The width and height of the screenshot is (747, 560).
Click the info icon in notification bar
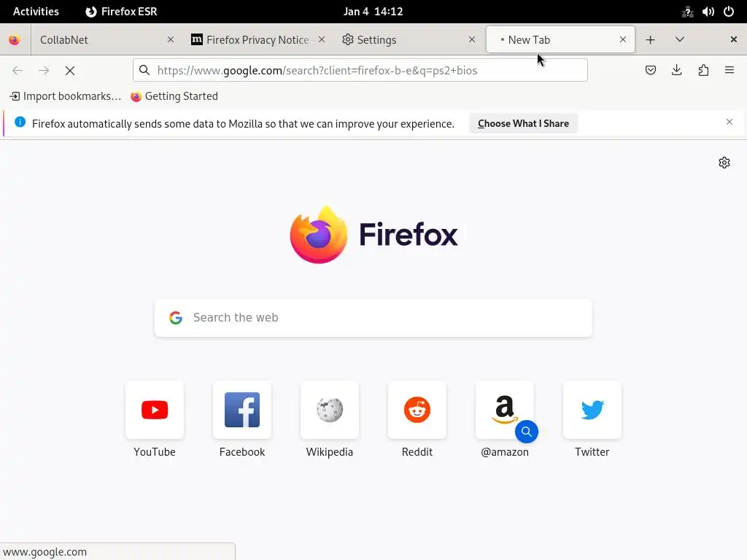pos(20,122)
